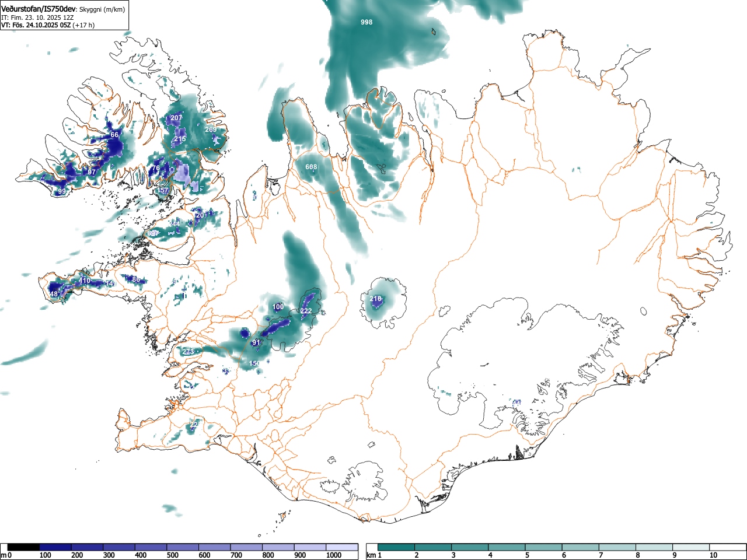Click the 9–10 km palest swatch

(690, 547)
